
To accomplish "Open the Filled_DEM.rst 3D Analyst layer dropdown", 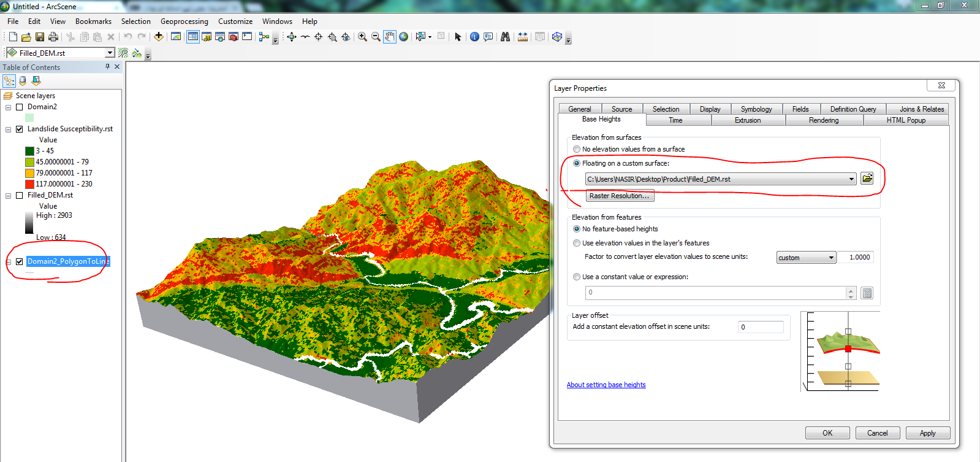I will click(110, 53).
